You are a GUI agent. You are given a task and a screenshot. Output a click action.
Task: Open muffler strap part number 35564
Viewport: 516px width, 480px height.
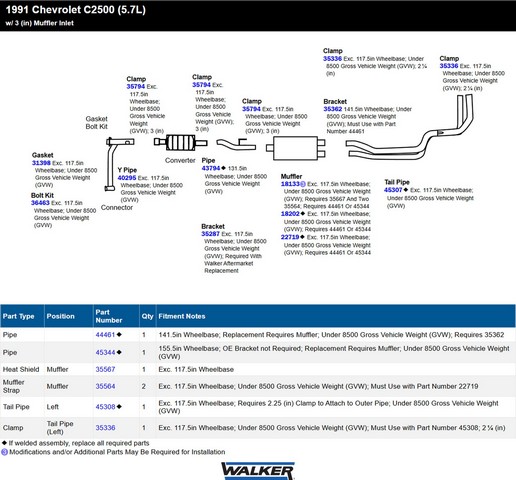[105, 386]
